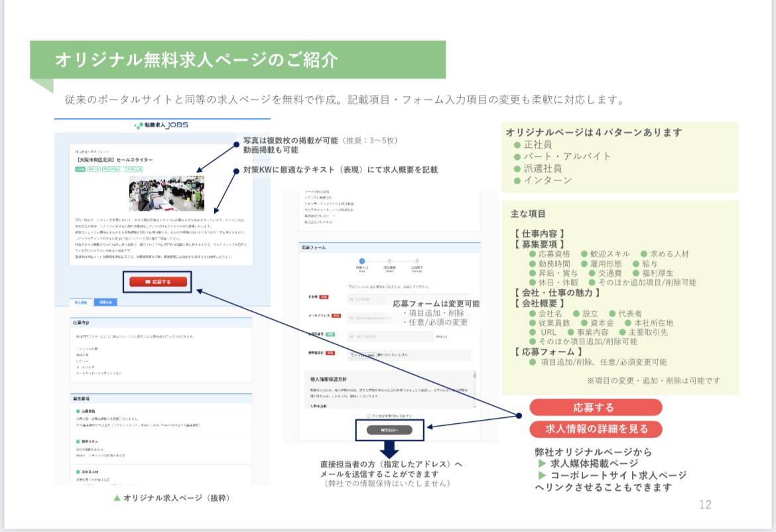Click the 主な項目 heading
This screenshot has width=776, height=532.
pyautogui.click(x=528, y=214)
